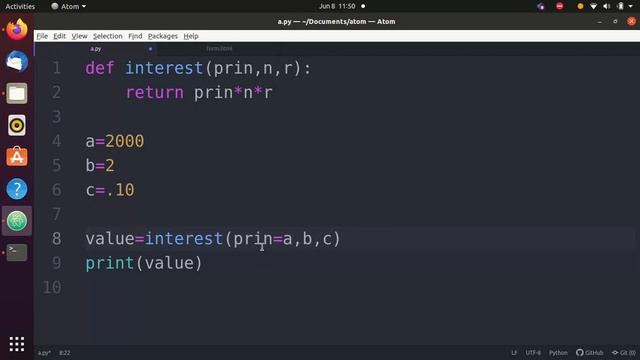Click 'print' on line 9
The height and width of the screenshot is (360, 640).
109,263
